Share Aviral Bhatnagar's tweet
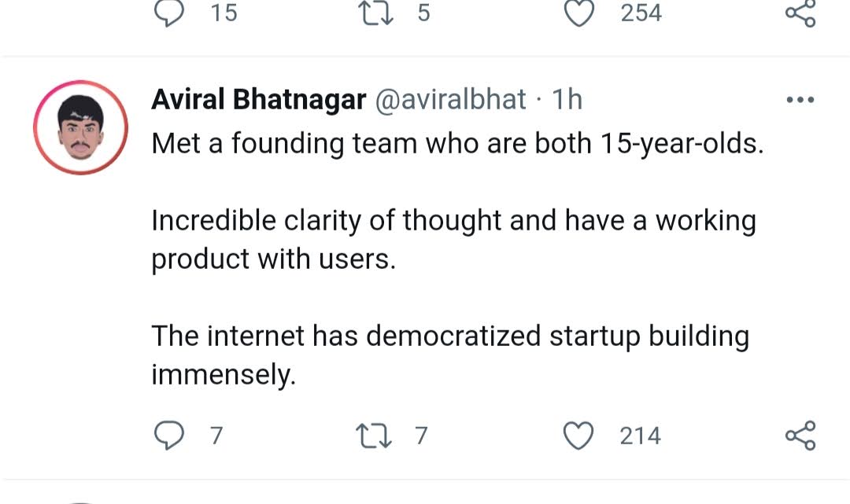 coord(800,436)
